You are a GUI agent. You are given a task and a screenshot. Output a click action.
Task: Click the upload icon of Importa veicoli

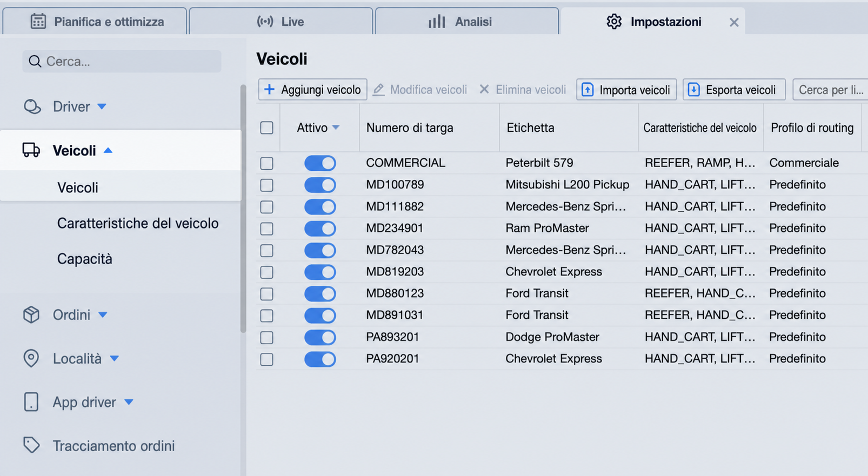pyautogui.click(x=587, y=90)
